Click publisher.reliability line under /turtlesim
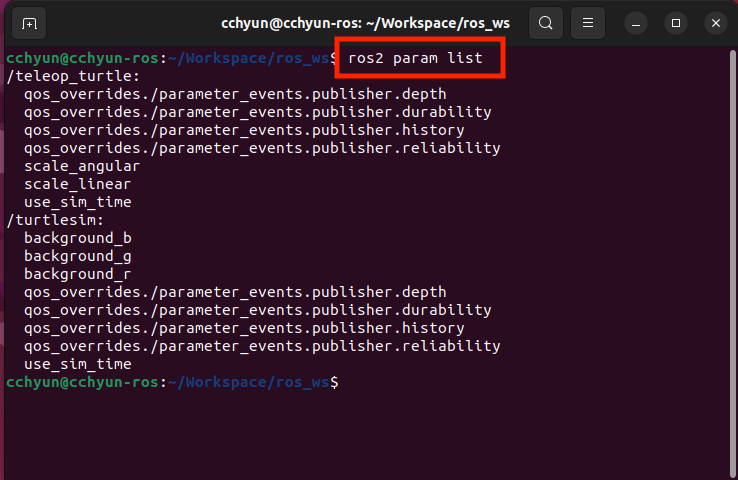 tap(262, 346)
